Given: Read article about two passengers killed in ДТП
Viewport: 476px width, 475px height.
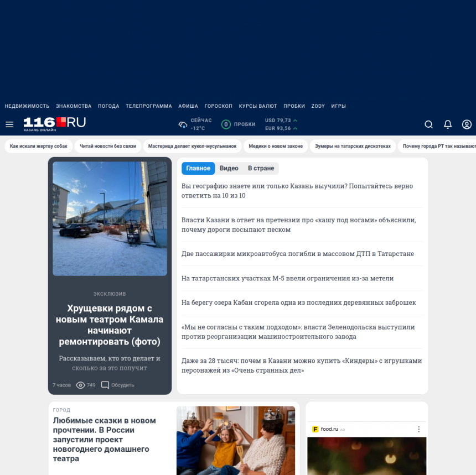Looking at the screenshot, I should 298,254.
